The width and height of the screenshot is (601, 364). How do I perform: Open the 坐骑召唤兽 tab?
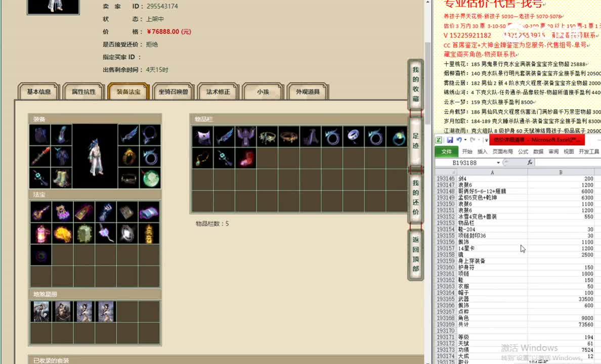coord(173,92)
